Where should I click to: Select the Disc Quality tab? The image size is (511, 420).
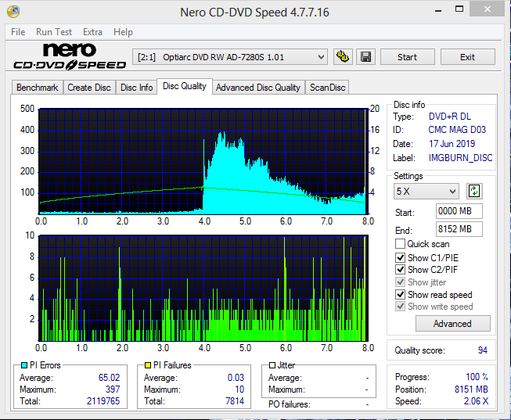tap(185, 86)
